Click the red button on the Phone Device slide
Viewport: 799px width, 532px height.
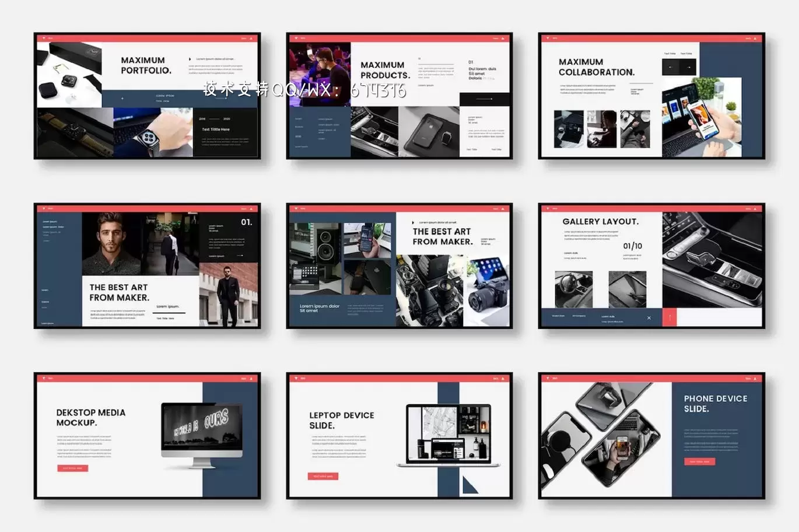[x=700, y=461]
